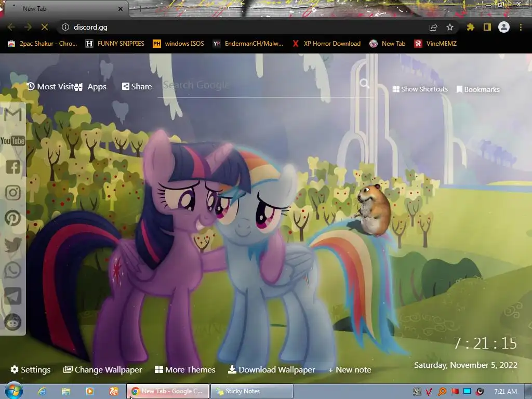Open the VineMEMZ bookmark
The width and height of the screenshot is (532, 399).
435,44
